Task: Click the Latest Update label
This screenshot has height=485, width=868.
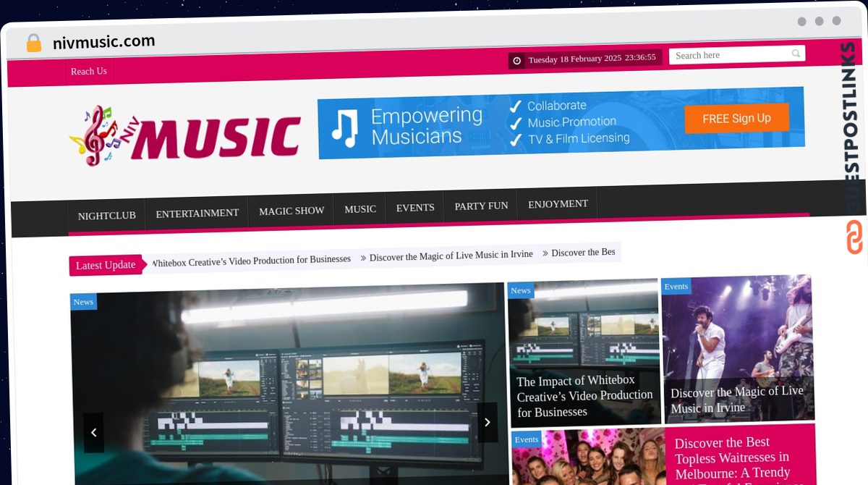Action: tap(106, 265)
